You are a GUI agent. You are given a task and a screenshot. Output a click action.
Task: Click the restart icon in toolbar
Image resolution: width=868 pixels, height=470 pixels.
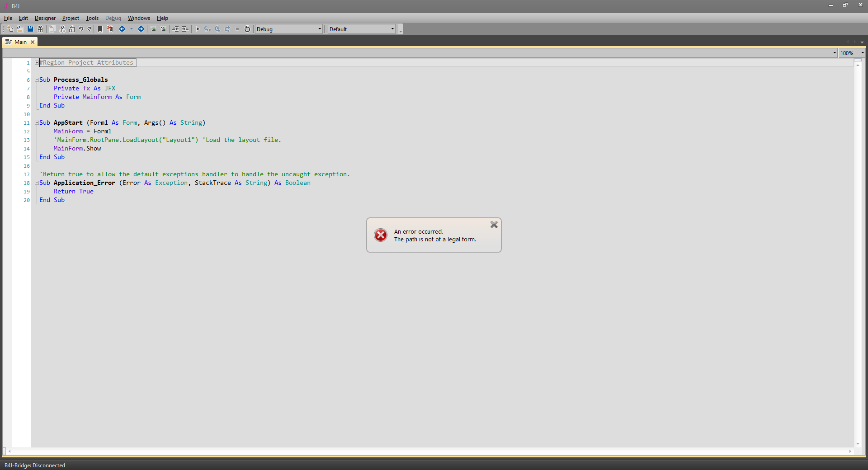point(247,29)
